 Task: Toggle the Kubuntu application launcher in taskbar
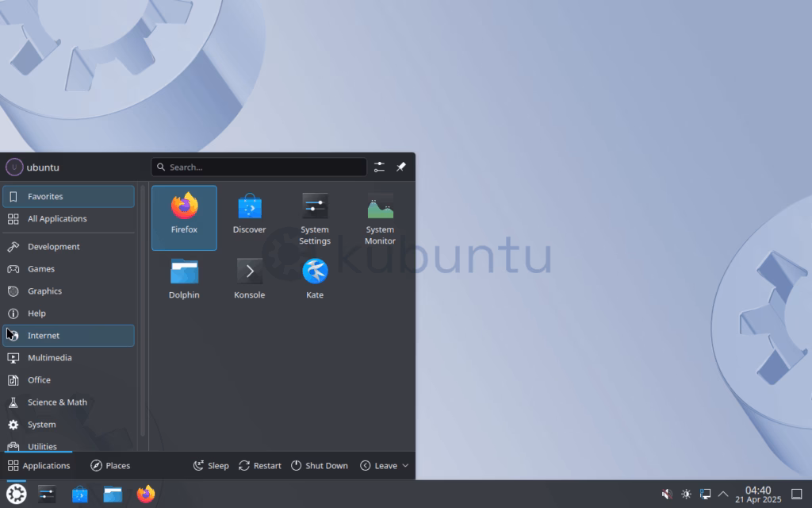coord(16,494)
